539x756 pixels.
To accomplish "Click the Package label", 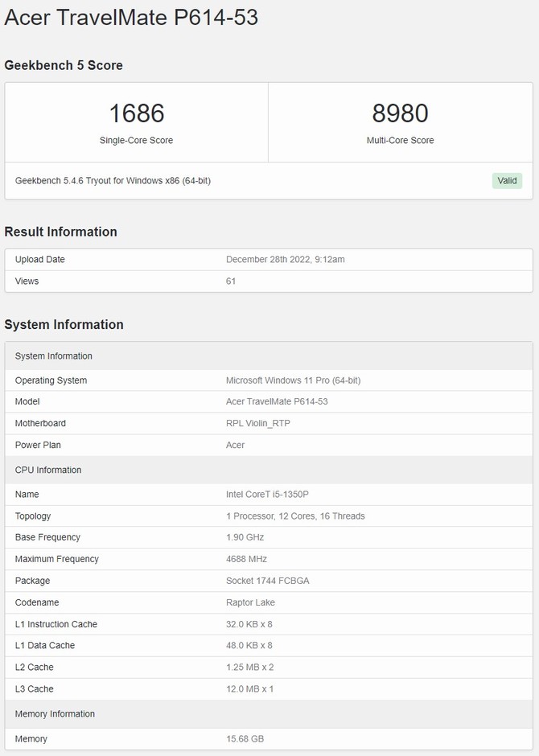I will pos(32,581).
